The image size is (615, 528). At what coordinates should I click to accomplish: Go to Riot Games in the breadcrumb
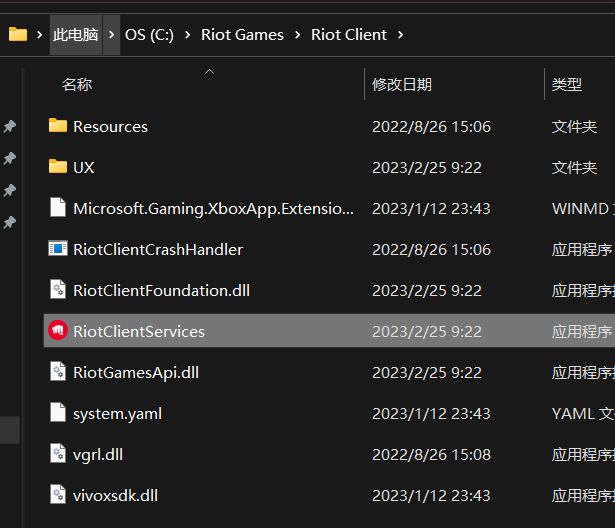click(x=242, y=35)
